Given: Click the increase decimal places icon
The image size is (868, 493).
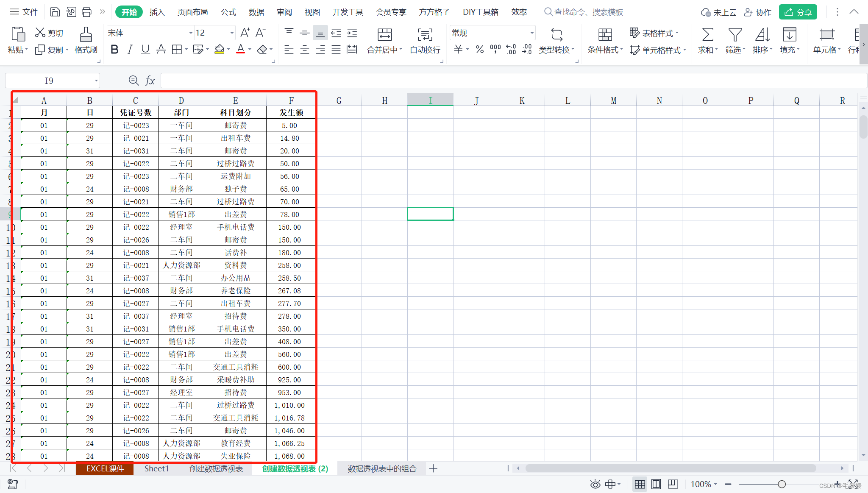Looking at the screenshot, I should point(511,50).
